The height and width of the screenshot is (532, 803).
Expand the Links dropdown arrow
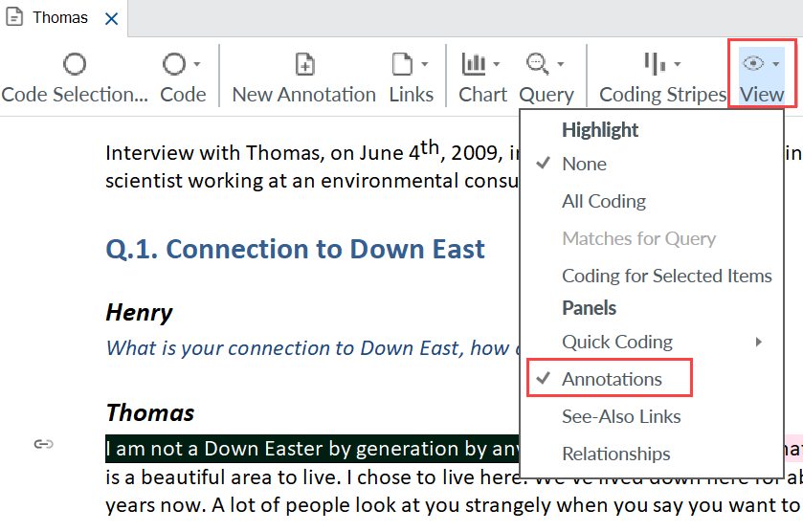tap(425, 64)
